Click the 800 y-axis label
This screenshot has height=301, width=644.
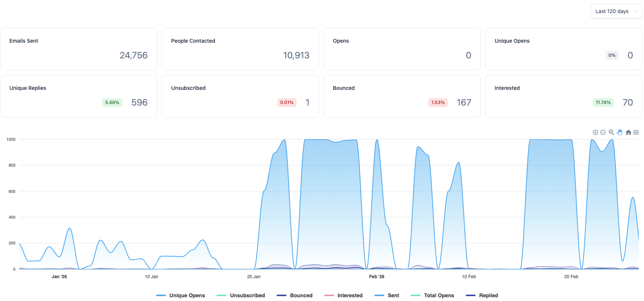pos(12,165)
